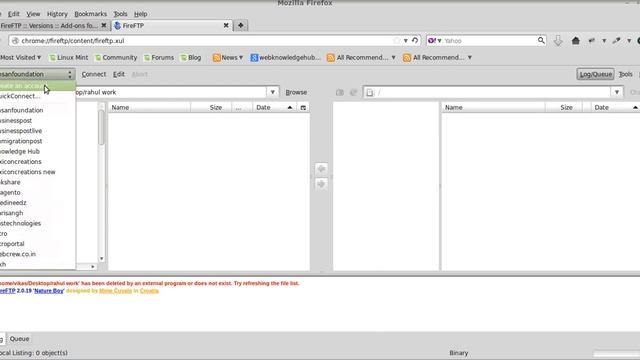Click remote path page icon
The width and height of the screenshot is (640, 360).
click(x=370, y=93)
